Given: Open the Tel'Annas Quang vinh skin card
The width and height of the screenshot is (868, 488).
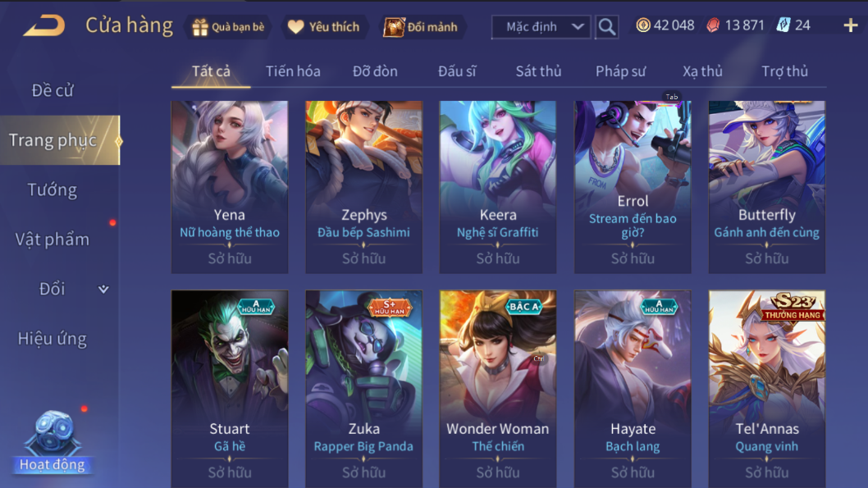Looking at the screenshot, I should coord(767,389).
